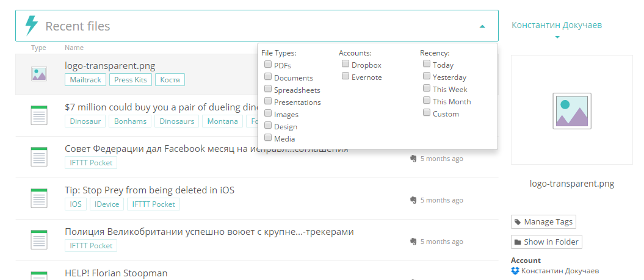
Task: Click the Show in Folder button
Action: (546, 242)
